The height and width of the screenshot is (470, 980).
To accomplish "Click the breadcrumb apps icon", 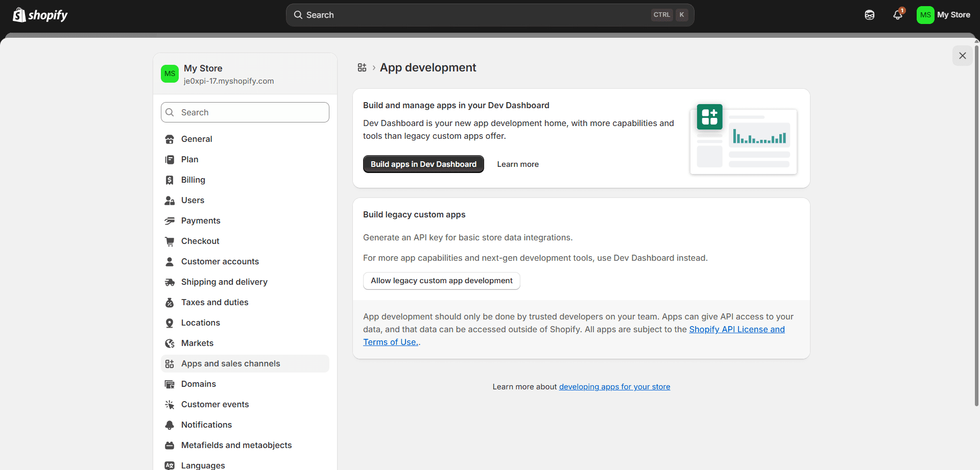I will pyautogui.click(x=362, y=67).
